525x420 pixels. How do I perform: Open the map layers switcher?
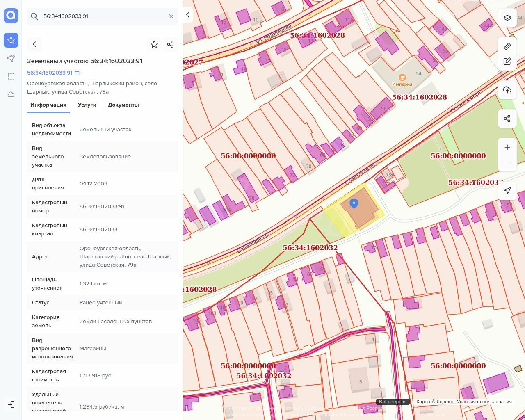(507, 18)
